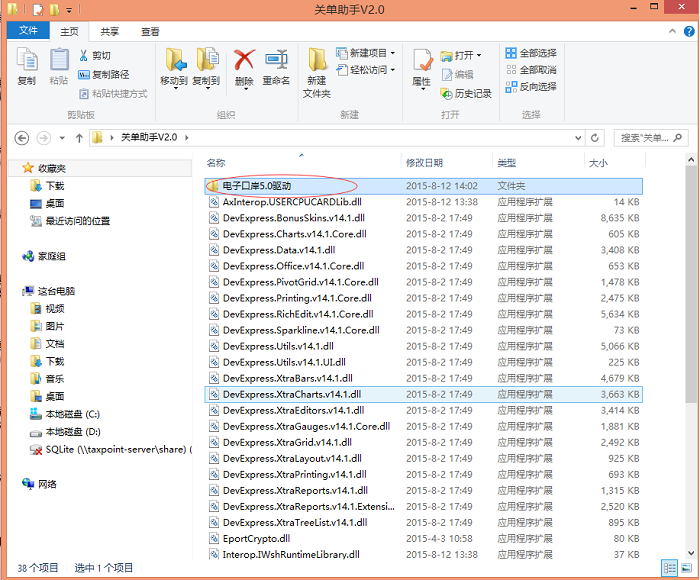Refresh the folder view
700x580 pixels.
[x=595, y=138]
